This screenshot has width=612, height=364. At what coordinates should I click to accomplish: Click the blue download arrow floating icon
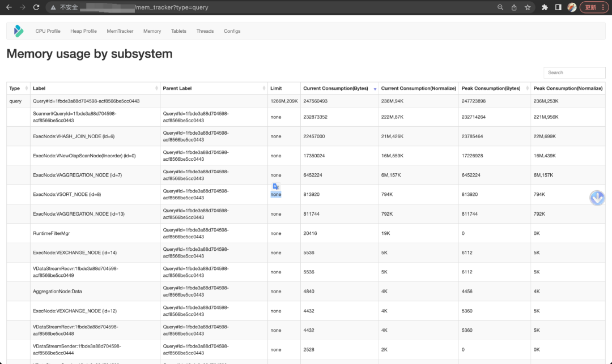(x=597, y=198)
